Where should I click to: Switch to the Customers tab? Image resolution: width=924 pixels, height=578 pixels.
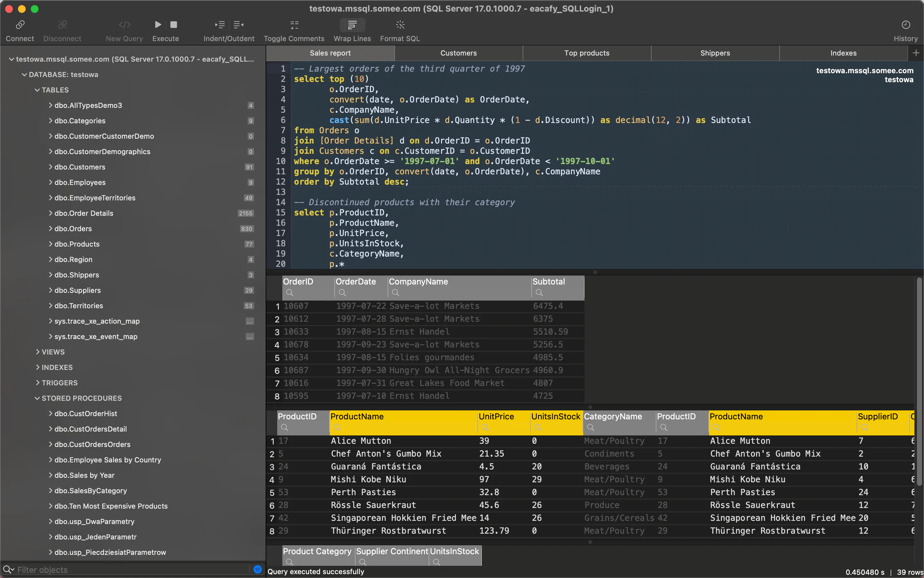pos(458,53)
